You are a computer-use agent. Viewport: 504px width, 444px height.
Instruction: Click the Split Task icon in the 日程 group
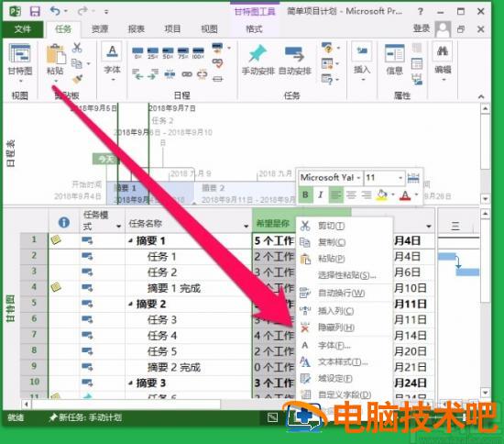(170, 74)
